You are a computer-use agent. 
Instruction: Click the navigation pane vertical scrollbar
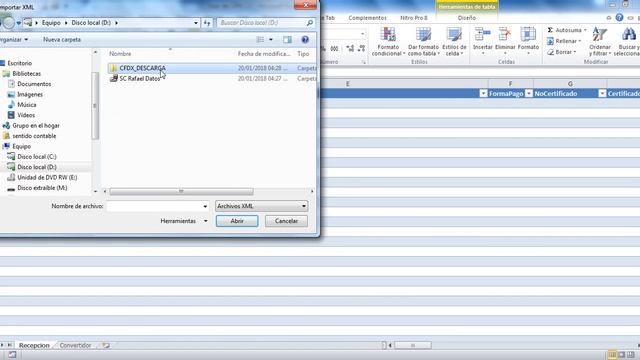pos(95,106)
